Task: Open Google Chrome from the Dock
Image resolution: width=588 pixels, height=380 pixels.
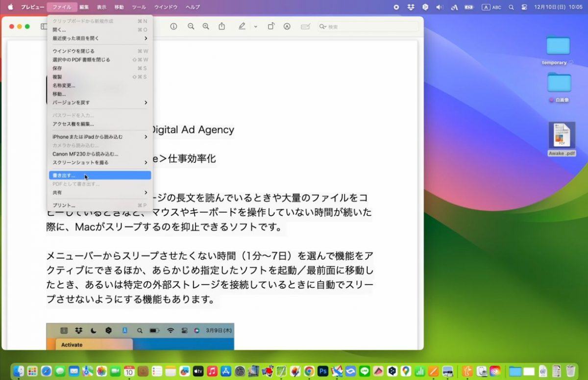Action: click(309, 371)
